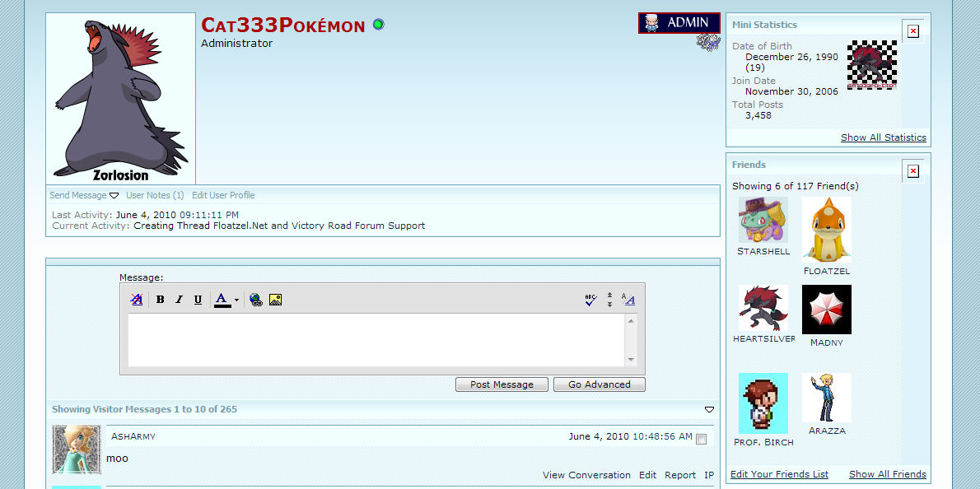Open the Visitor Messages options arrow
This screenshot has height=489, width=980.
tap(709, 409)
